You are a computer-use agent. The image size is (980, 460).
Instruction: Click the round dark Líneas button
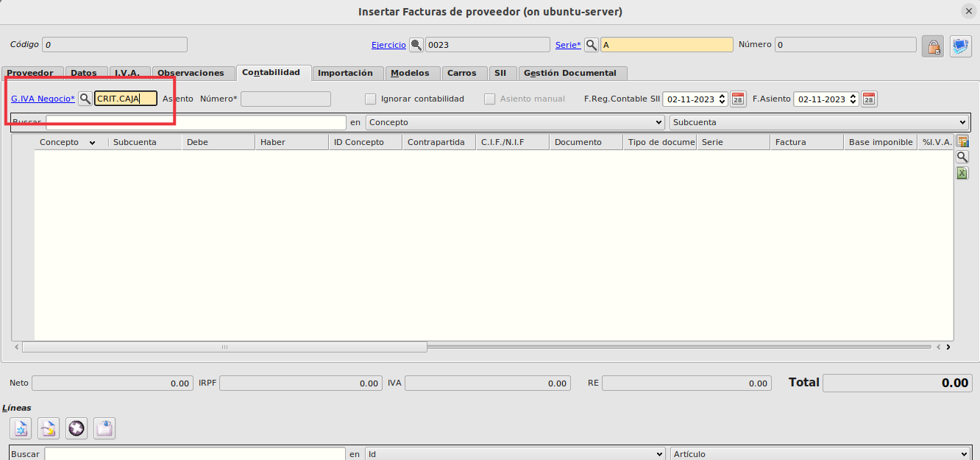[x=77, y=428]
